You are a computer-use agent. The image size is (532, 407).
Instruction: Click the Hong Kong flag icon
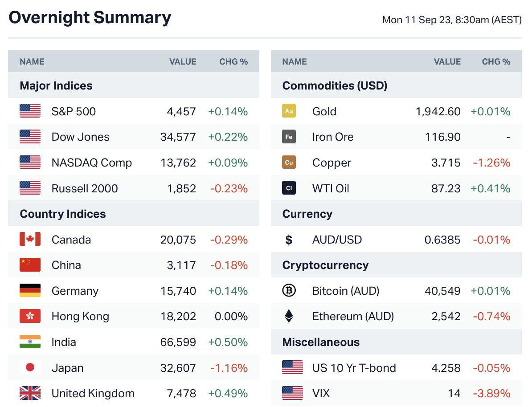pos(30,316)
